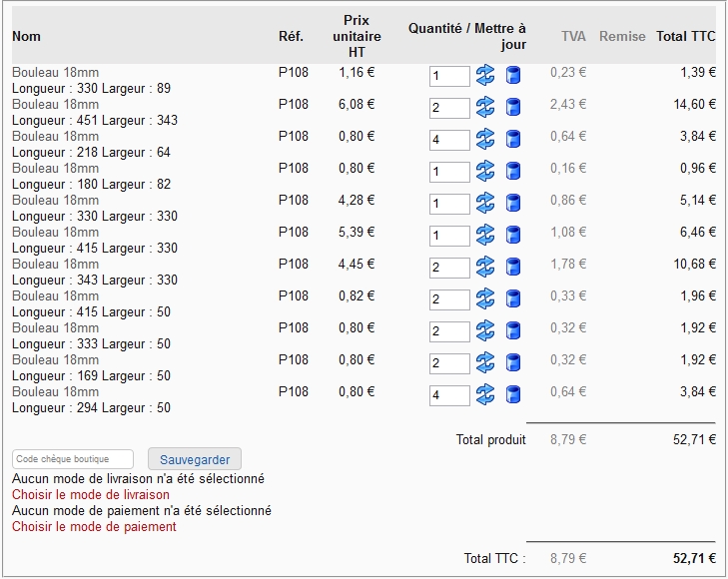Update quantity on the 10,68 € total row
Image resolution: width=728 pixels, height=579 pixels.
pyautogui.click(x=485, y=267)
